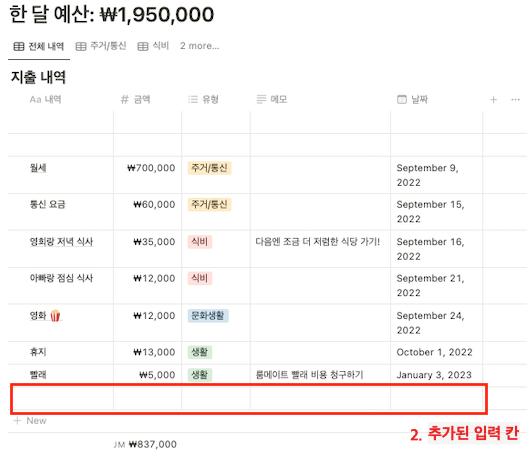Click the + New row button

[x=30, y=421]
